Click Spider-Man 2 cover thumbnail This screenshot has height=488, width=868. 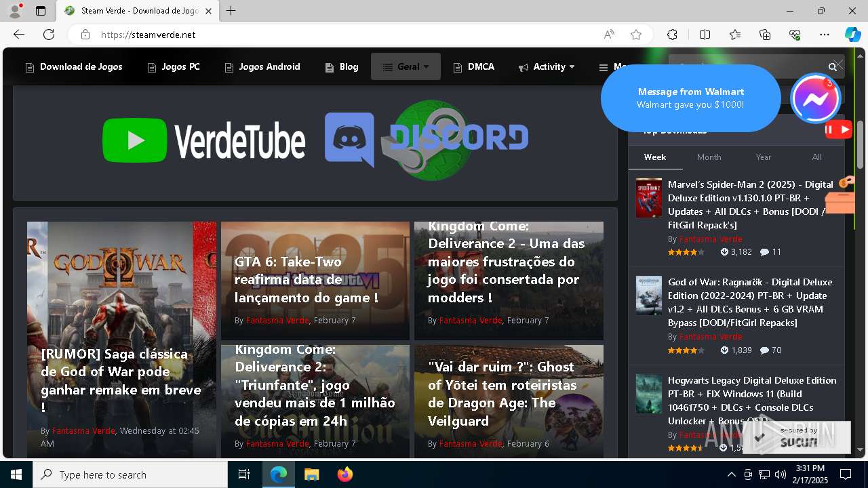tap(649, 198)
